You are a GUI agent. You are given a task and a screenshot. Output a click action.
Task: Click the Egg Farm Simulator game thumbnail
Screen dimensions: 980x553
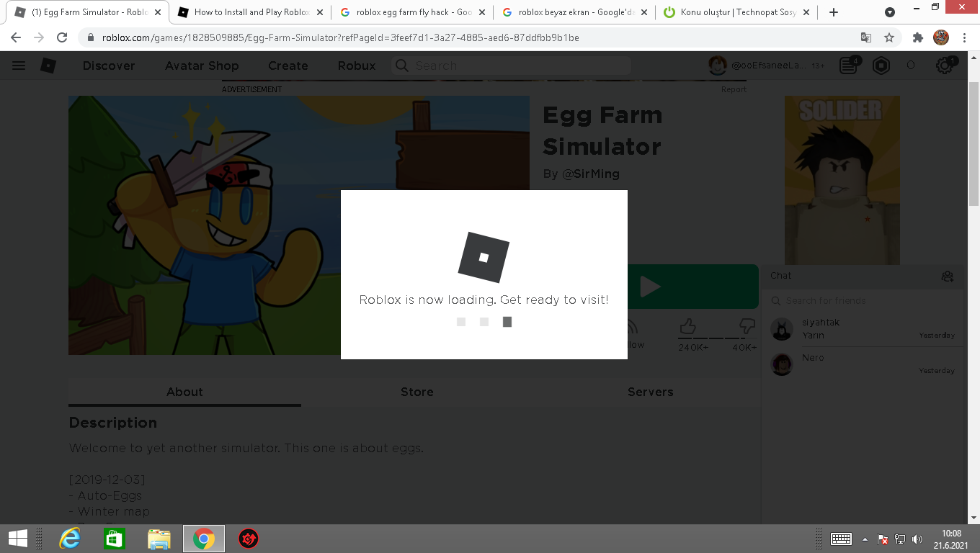point(299,225)
